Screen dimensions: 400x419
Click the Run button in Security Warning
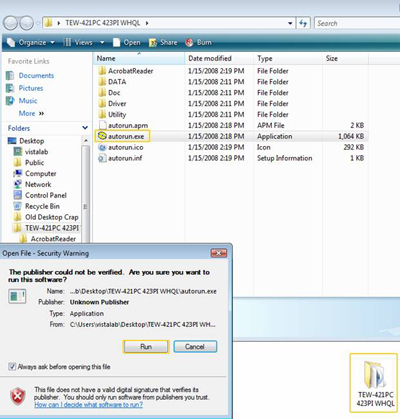point(146,347)
